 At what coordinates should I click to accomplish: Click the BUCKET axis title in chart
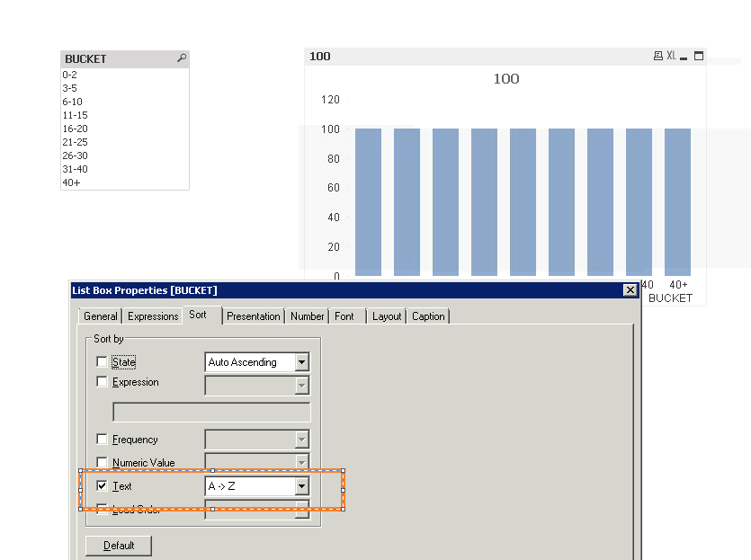click(x=670, y=298)
